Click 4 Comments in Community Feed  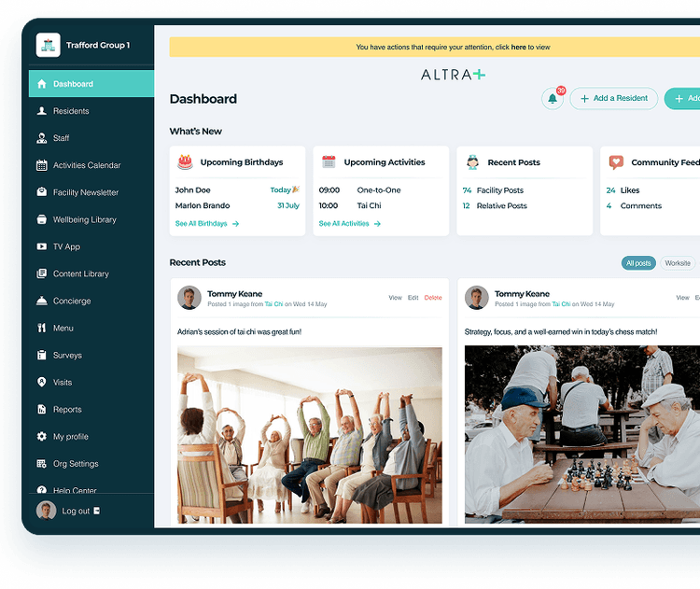click(x=634, y=206)
